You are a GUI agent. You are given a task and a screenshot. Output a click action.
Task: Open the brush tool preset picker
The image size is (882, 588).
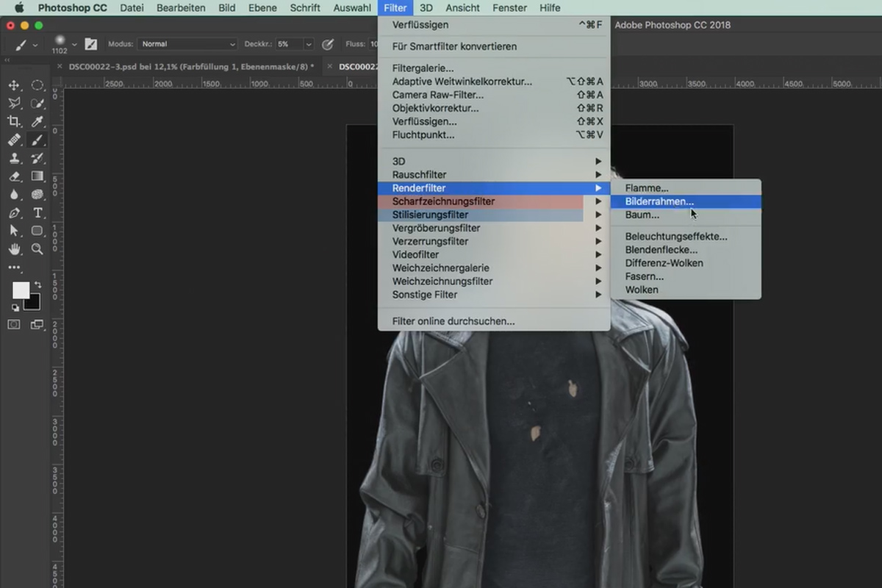click(26, 44)
